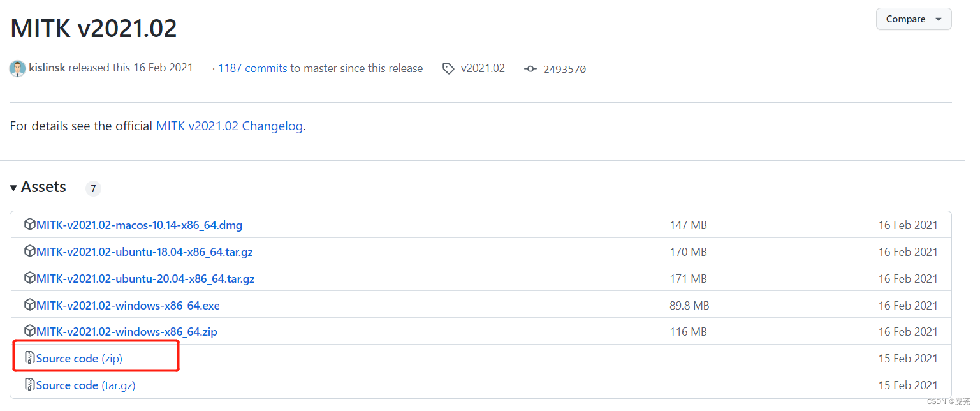Download MITK-v2021.02-ubuntu-18.04-x86_64.tar.gz
Image resolution: width=980 pixels, height=411 pixels.
coord(145,252)
